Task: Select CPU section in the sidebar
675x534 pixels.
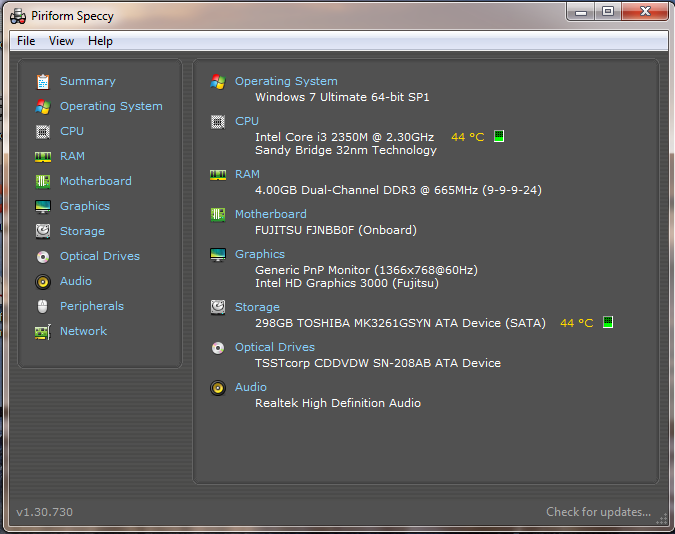Action: pyautogui.click(x=72, y=131)
